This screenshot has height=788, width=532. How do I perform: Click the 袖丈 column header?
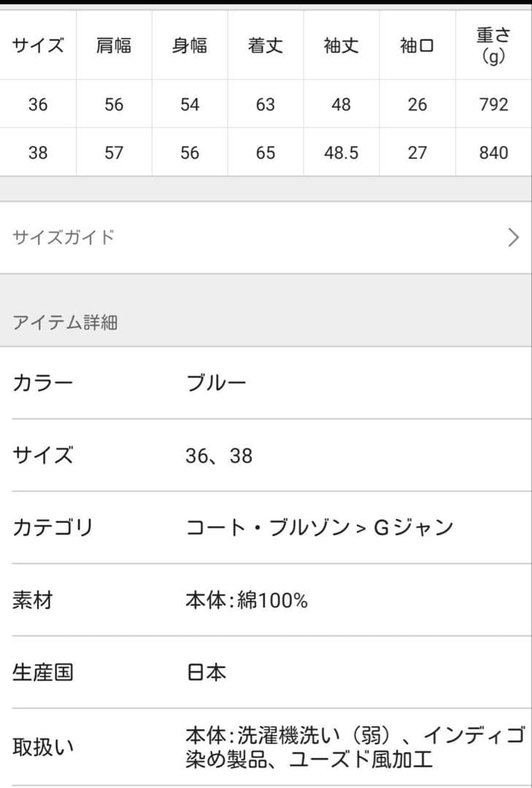[341, 45]
